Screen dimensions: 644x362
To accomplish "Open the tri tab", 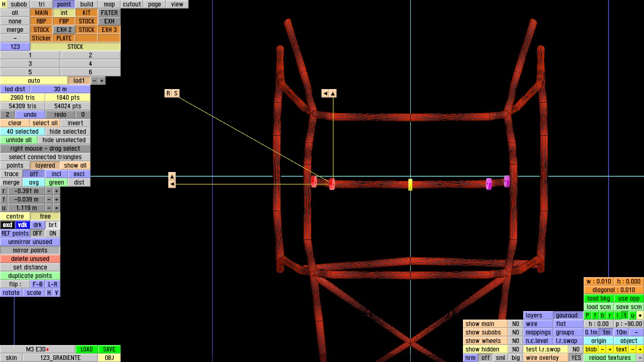I will (41, 4).
